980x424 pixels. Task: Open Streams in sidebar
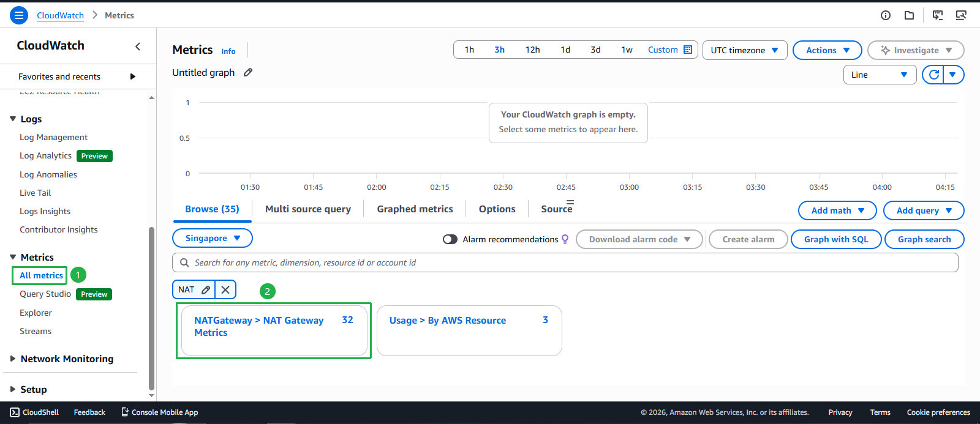point(36,331)
